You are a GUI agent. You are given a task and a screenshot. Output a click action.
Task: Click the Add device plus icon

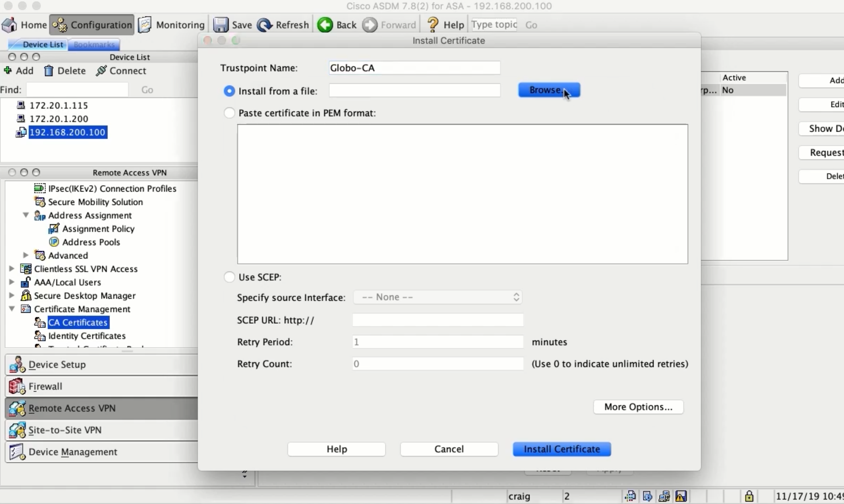coord(8,70)
